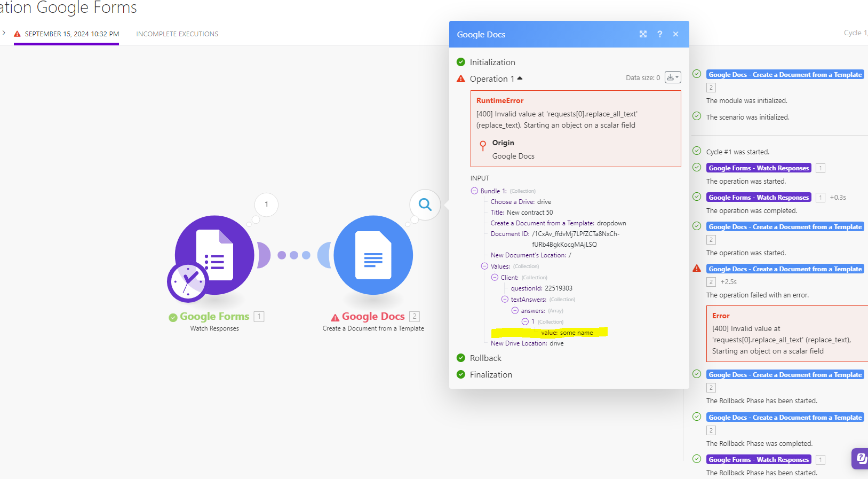Click the warning triangle on the September 15 tab
Viewport: 868px width, 479px height.
pyautogui.click(x=17, y=34)
